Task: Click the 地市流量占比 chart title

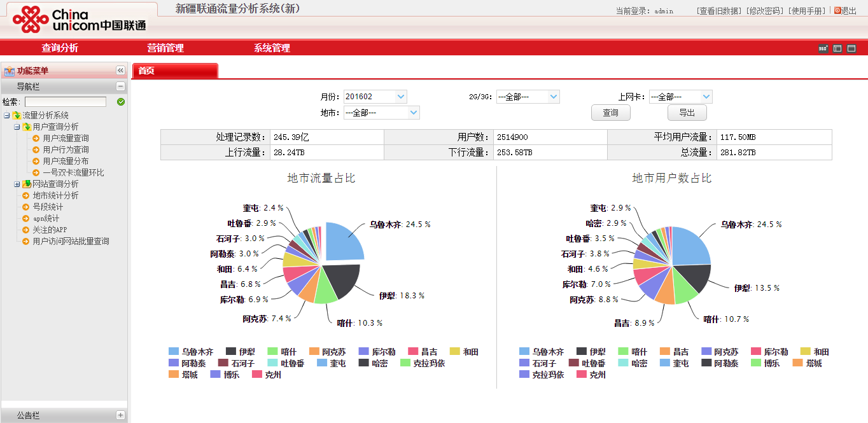Action: click(x=321, y=178)
